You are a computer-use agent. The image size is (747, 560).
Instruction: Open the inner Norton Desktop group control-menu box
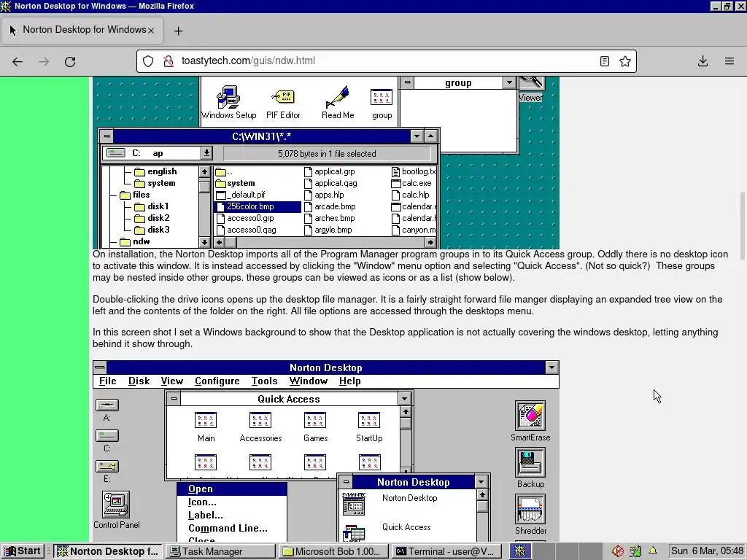click(346, 481)
